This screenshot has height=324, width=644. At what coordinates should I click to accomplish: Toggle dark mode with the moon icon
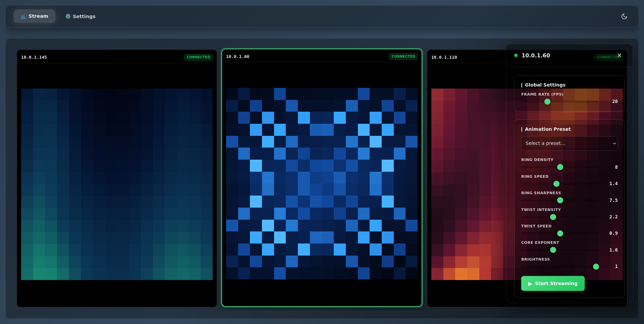tap(624, 16)
